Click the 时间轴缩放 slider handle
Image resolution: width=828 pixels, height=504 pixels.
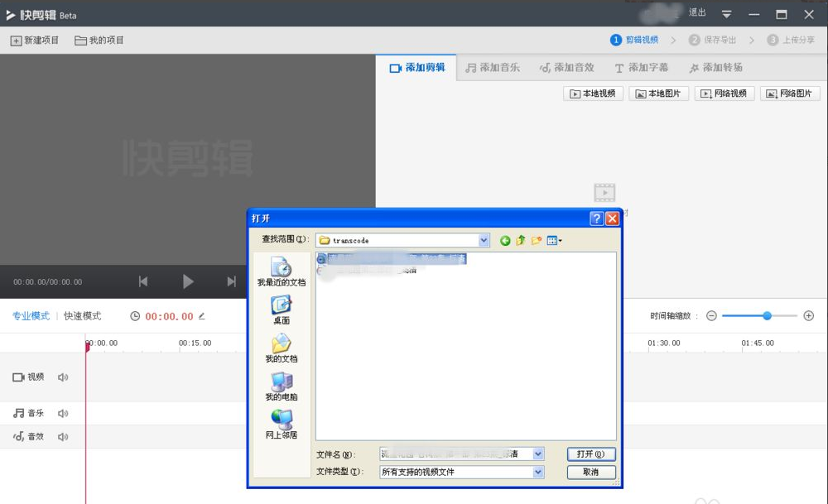click(x=768, y=315)
